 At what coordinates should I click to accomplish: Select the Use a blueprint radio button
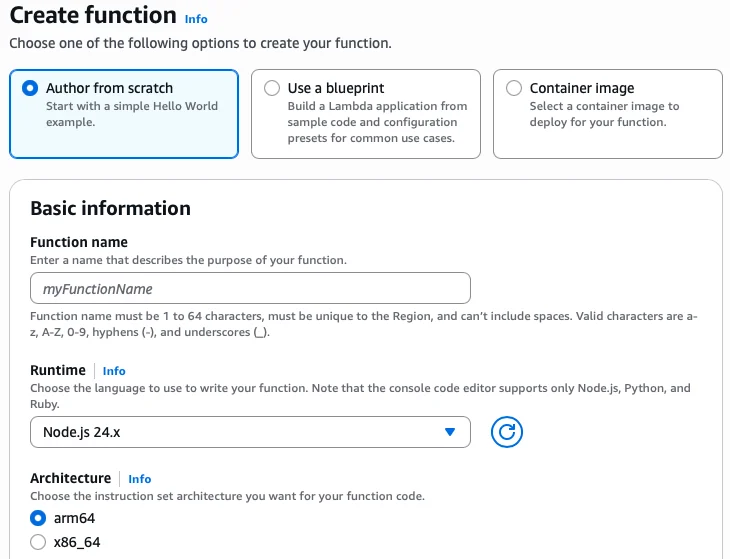tap(272, 88)
